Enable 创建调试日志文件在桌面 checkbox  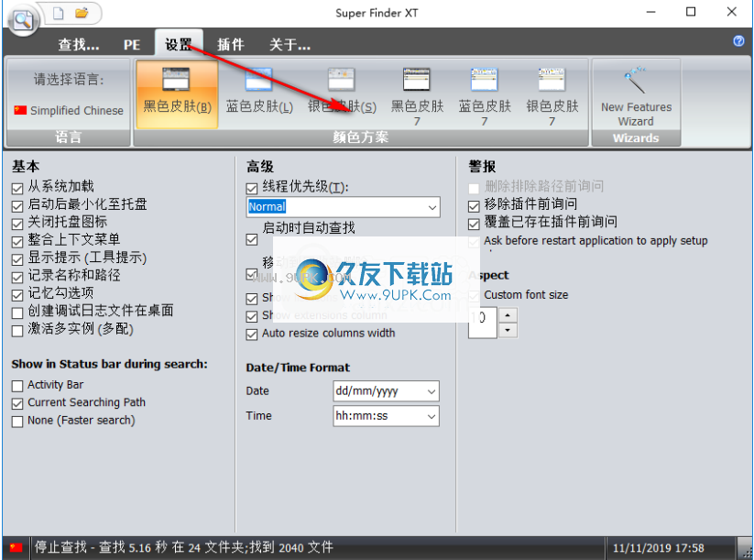[x=17, y=313]
